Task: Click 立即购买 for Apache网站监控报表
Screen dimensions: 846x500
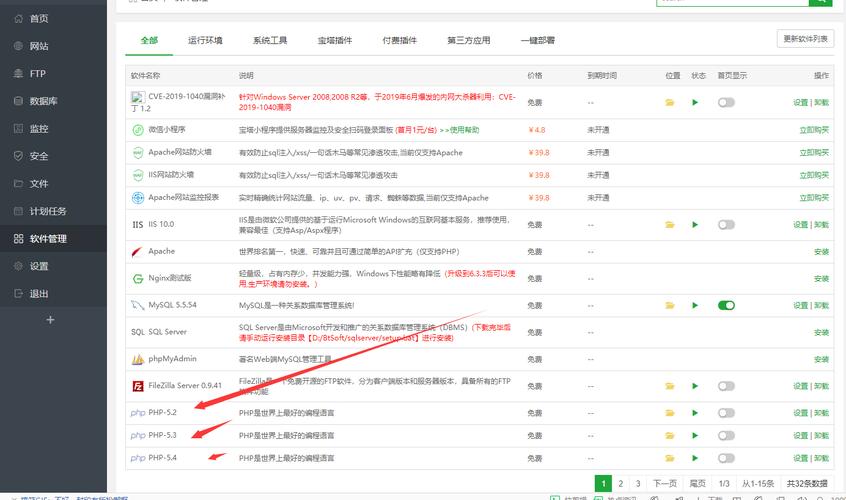Action: click(x=814, y=198)
